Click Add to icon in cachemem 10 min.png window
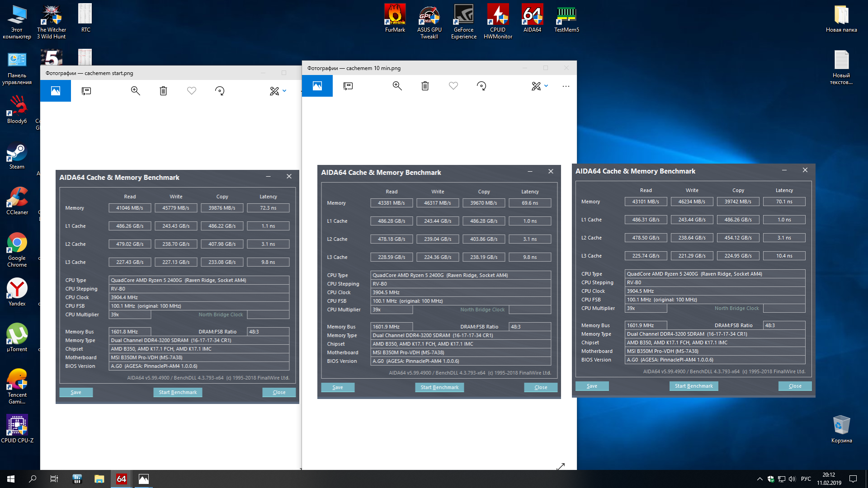This screenshot has height=488, width=868. tap(348, 86)
